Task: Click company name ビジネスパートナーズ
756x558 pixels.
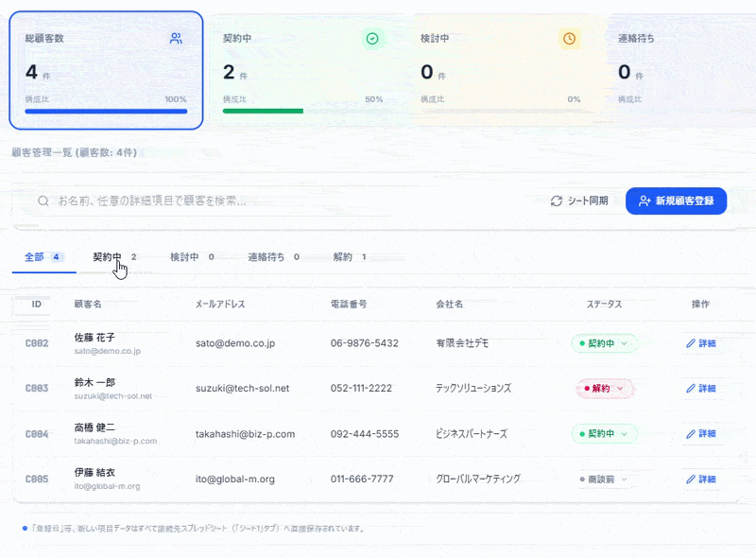Action: pos(472,433)
